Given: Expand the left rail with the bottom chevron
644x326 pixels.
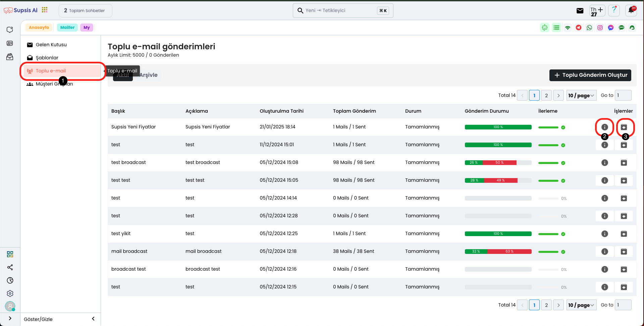Looking at the screenshot, I should (x=10, y=319).
